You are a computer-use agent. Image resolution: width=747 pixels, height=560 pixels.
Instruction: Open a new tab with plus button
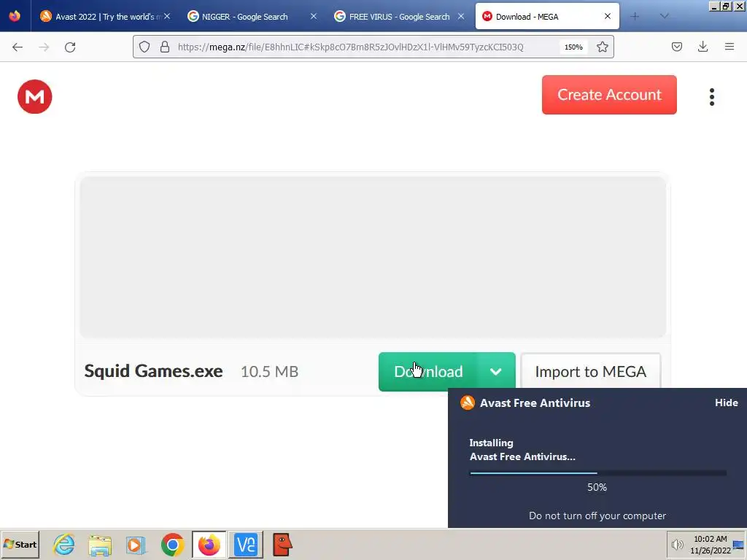click(x=635, y=17)
